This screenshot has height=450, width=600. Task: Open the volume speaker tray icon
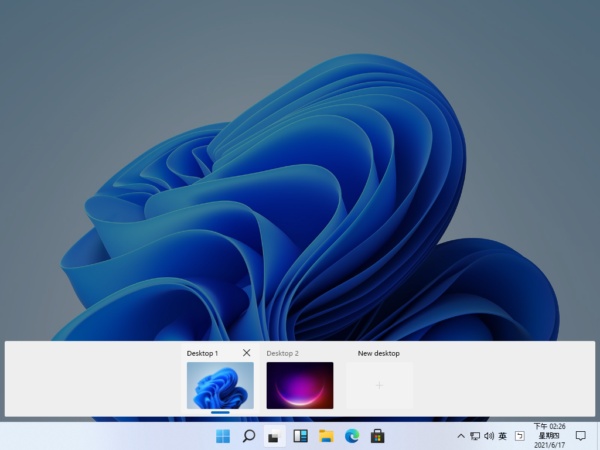(489, 436)
